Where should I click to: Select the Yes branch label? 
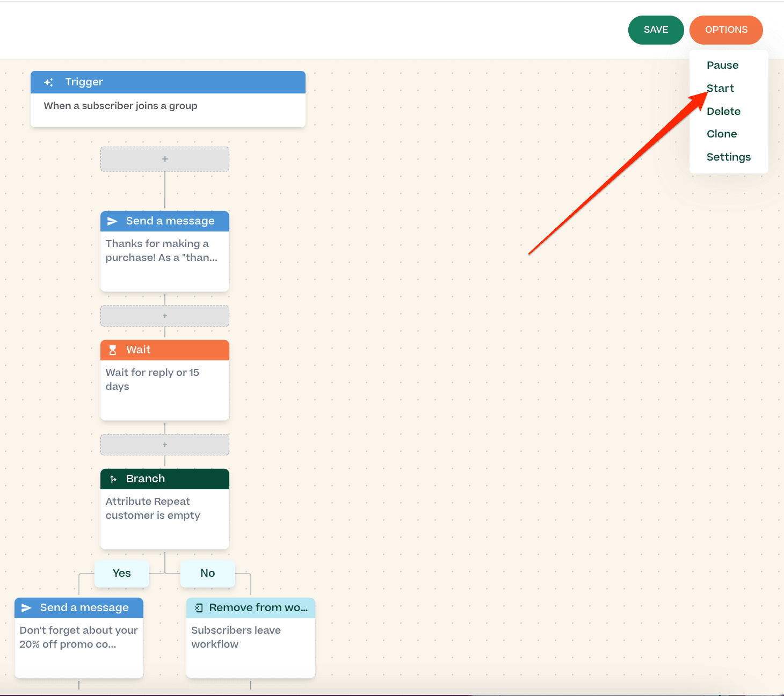tap(122, 573)
